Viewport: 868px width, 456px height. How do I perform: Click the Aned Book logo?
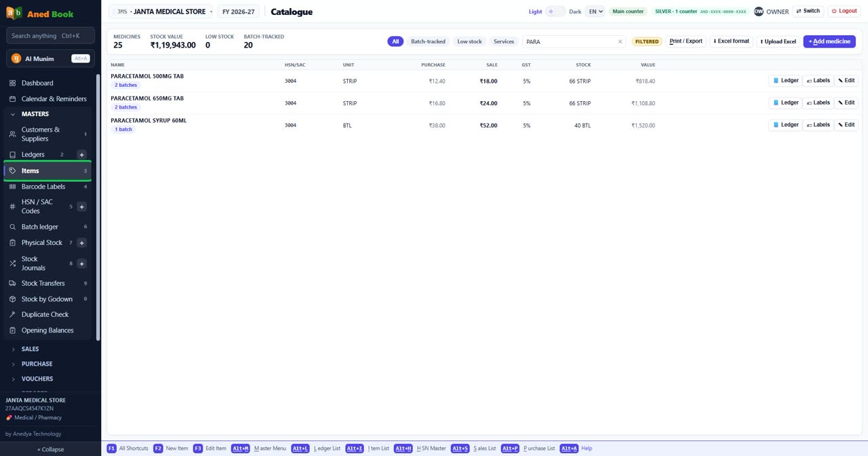tap(39, 14)
